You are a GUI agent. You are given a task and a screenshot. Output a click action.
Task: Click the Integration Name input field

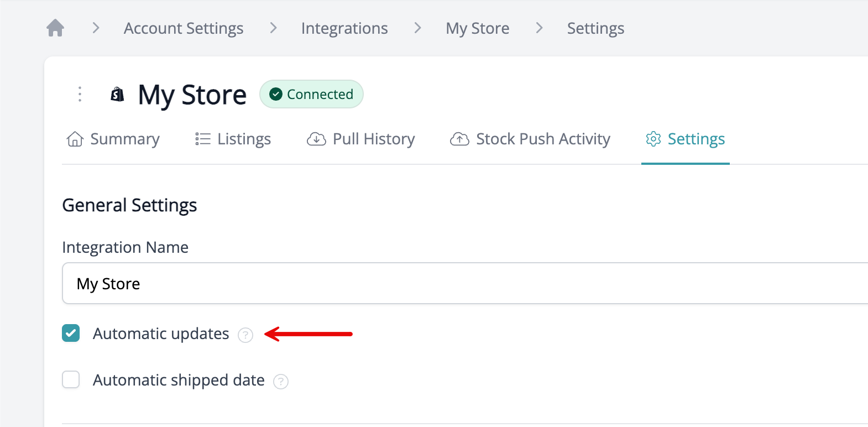coord(465,283)
